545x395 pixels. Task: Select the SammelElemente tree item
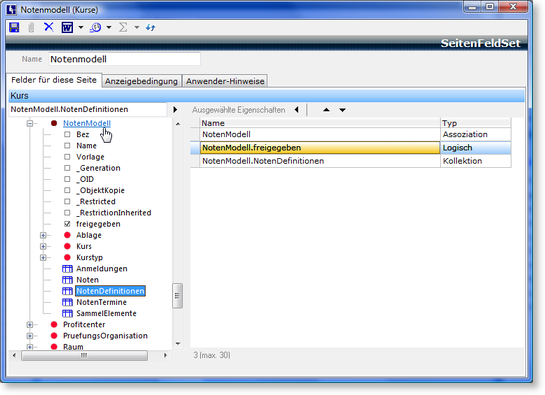(106, 313)
